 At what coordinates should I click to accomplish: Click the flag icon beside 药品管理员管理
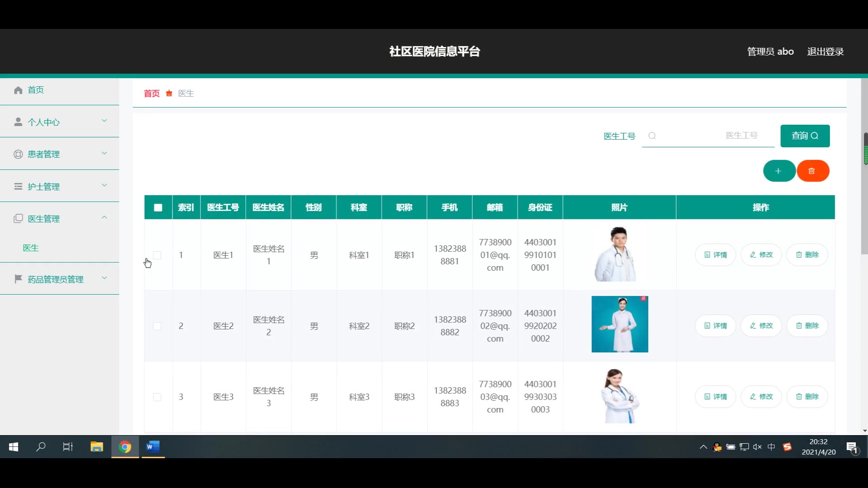[18, 279]
